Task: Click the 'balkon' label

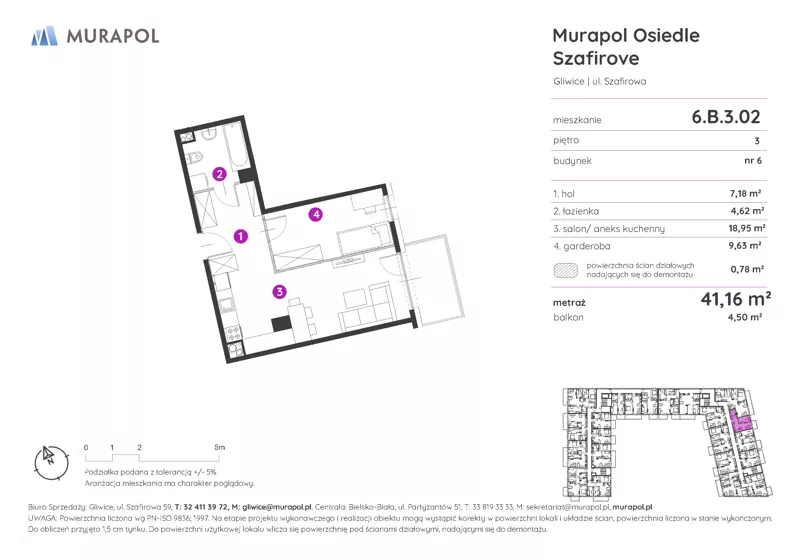Action: point(568,318)
